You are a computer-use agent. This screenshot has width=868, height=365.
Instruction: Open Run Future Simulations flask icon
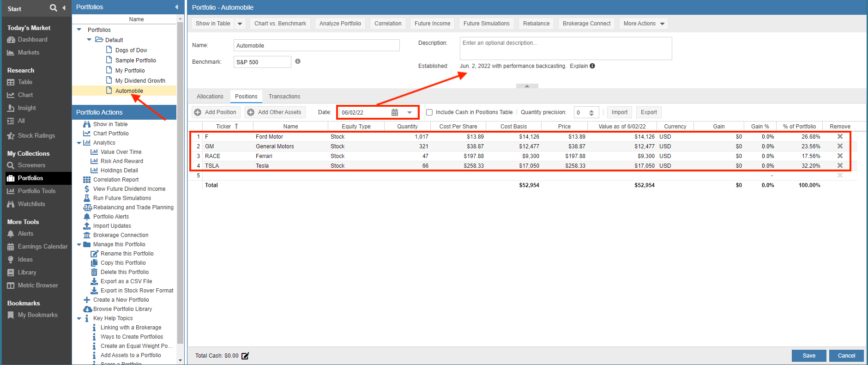[x=87, y=198]
